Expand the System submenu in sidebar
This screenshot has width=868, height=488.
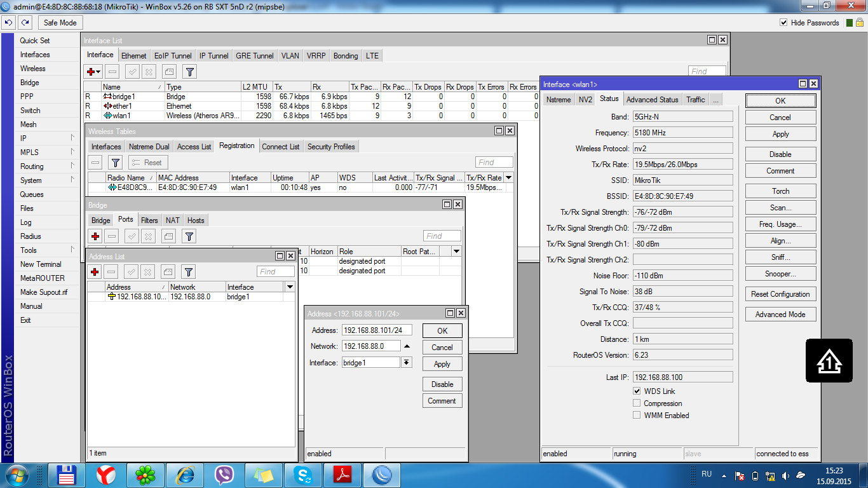[72, 180]
